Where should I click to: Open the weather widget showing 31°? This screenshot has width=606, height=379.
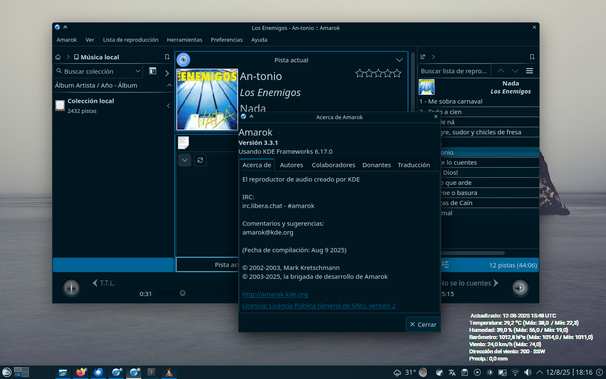tap(405, 372)
